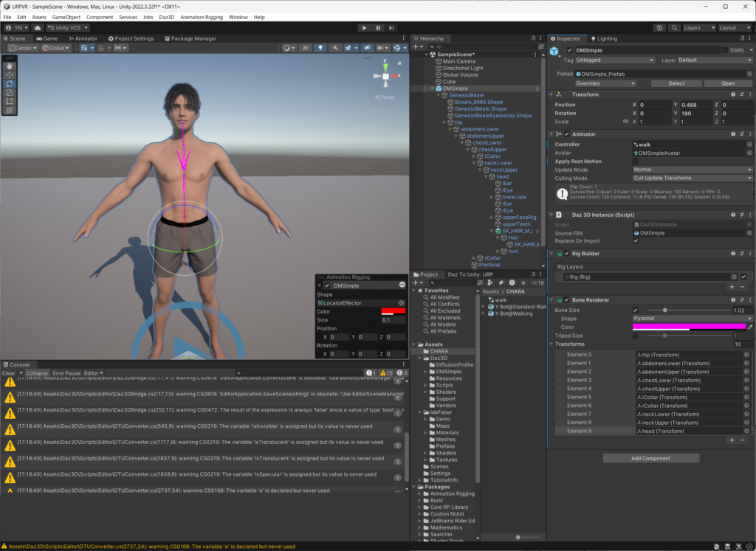Viewport: 756px width, 551px height.
Task: Select the Rect transform tool
Action: pyautogui.click(x=10, y=101)
